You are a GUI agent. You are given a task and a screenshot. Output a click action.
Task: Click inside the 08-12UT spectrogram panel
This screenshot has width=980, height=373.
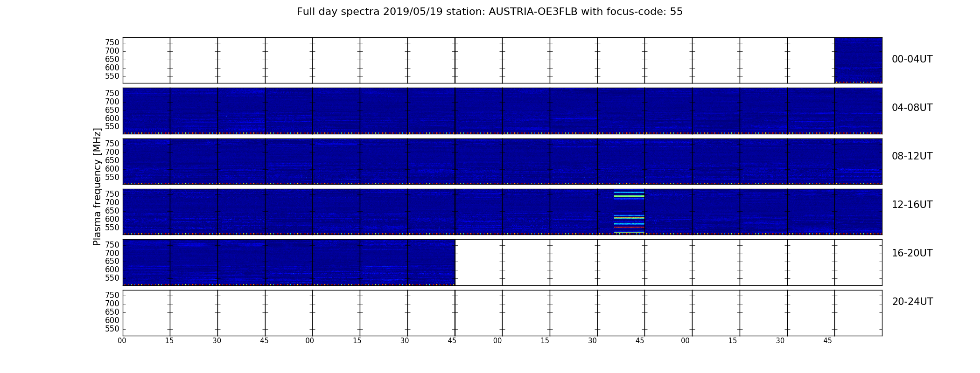[502, 161]
